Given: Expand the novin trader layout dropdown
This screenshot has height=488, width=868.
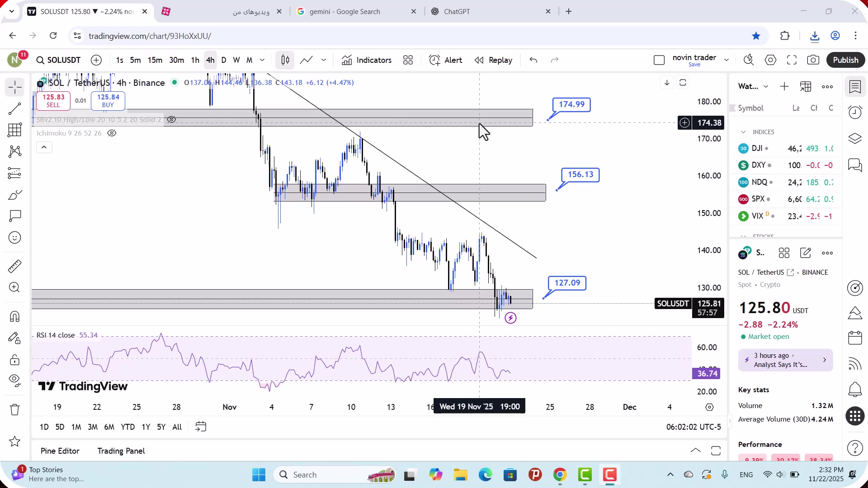Looking at the screenshot, I should click(x=726, y=60).
